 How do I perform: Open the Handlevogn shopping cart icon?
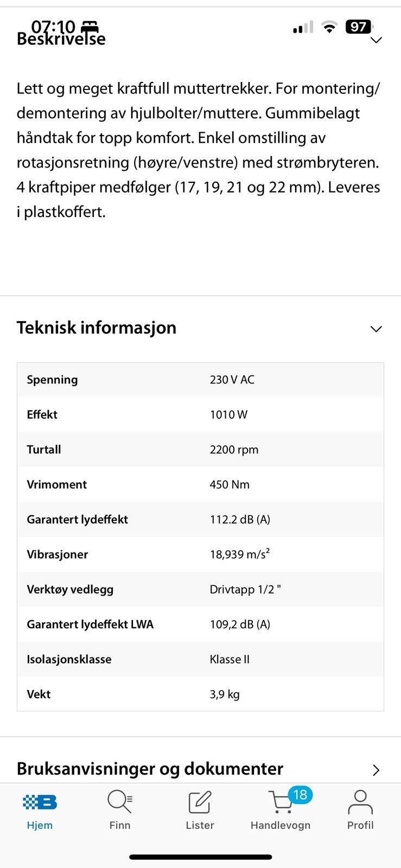pyautogui.click(x=281, y=802)
